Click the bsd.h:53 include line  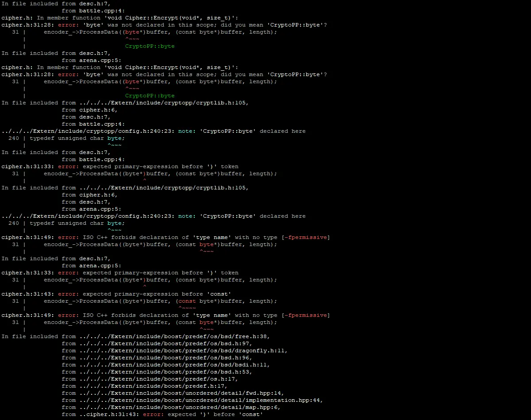pyautogui.click(x=166, y=372)
